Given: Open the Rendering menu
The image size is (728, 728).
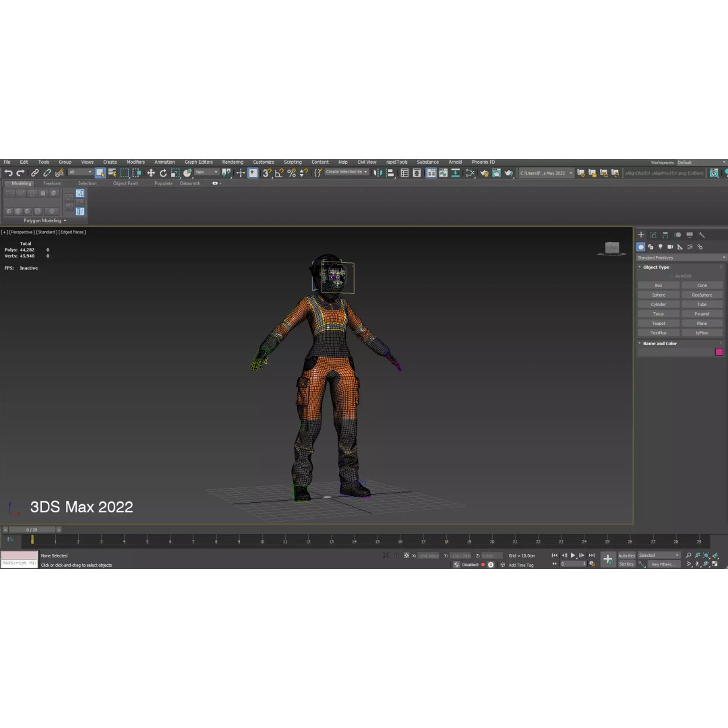Looking at the screenshot, I should (x=233, y=162).
